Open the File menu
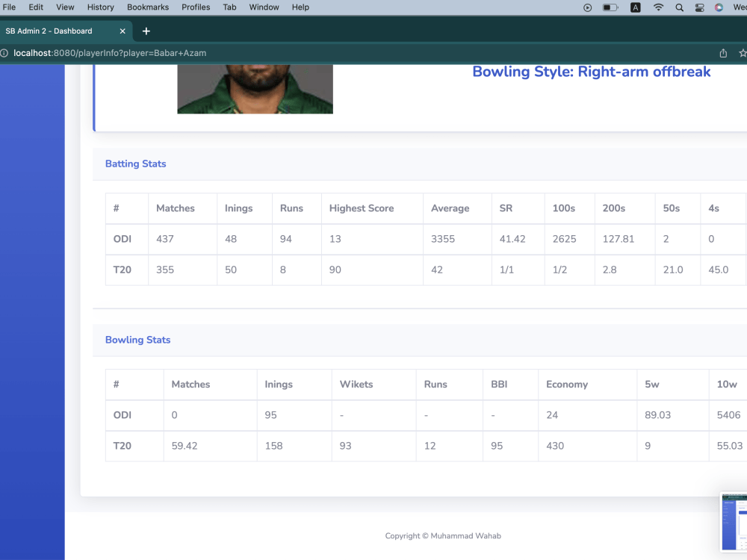The image size is (747, 560). (x=9, y=7)
